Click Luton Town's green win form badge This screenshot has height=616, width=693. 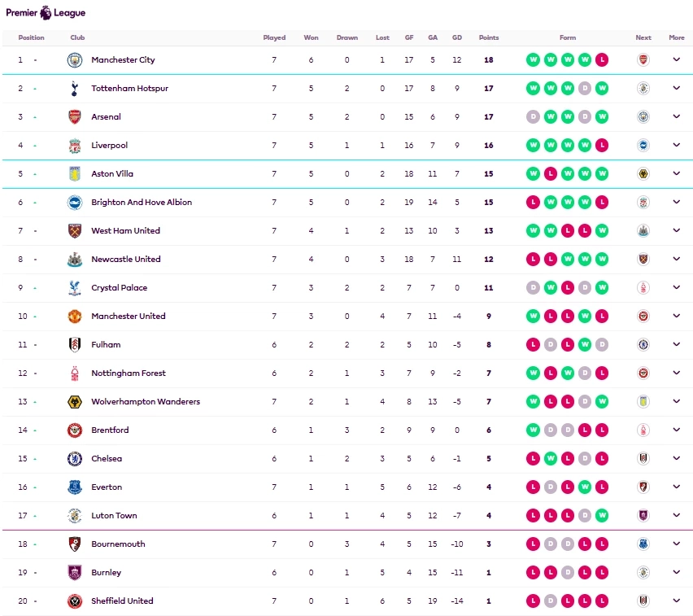[x=601, y=516]
